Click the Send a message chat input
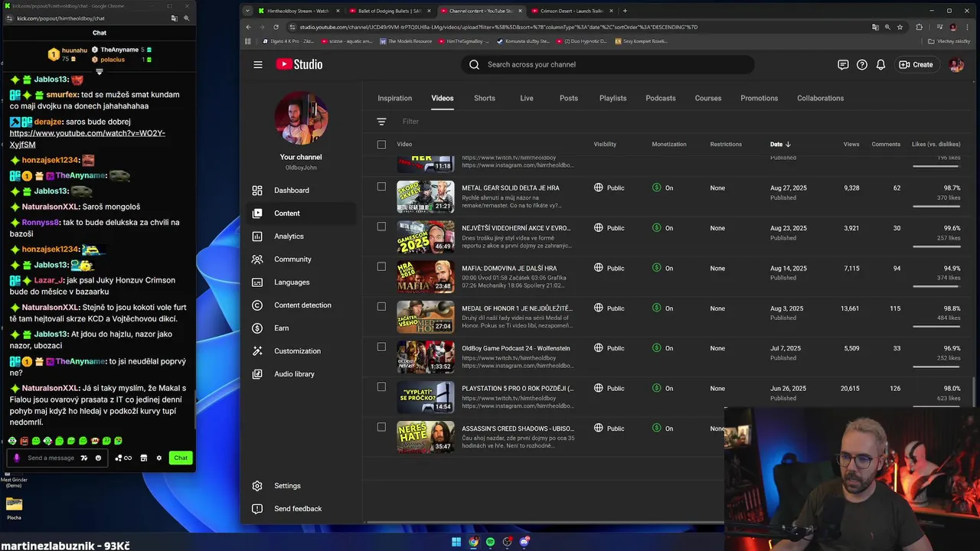The height and width of the screenshot is (551, 980). (x=51, y=458)
